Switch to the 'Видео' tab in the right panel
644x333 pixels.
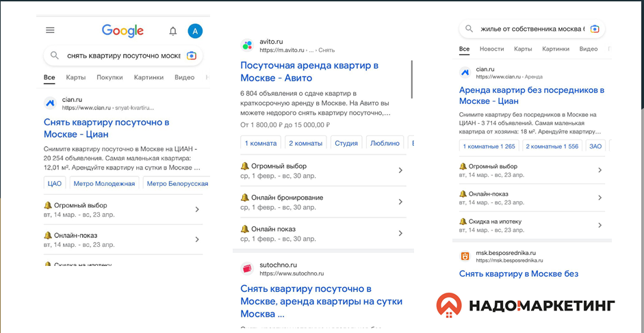click(x=589, y=49)
